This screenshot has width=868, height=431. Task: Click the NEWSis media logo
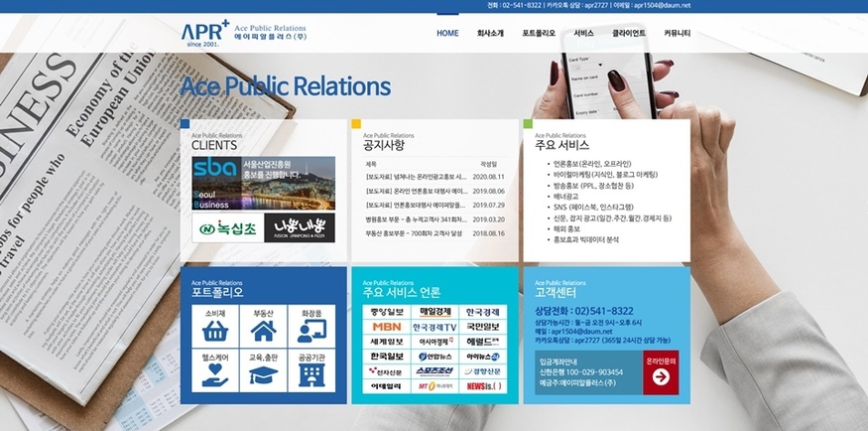pos(483,385)
